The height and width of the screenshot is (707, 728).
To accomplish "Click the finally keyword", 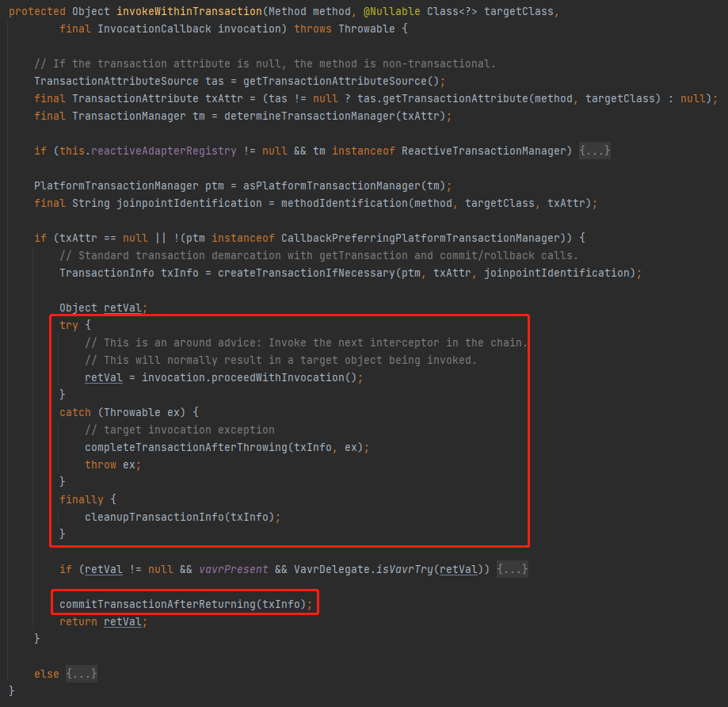I will 82,500.
